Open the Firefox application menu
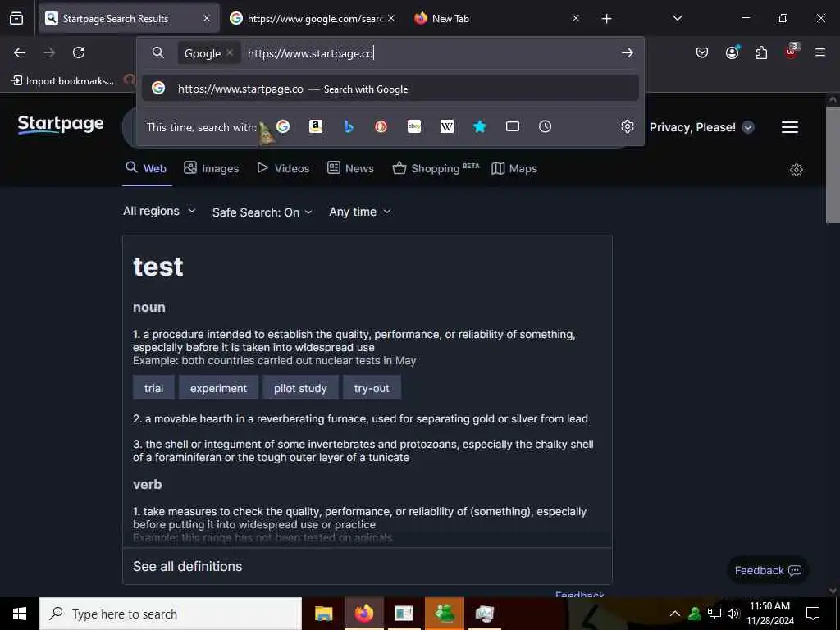The image size is (840, 630). 820,52
